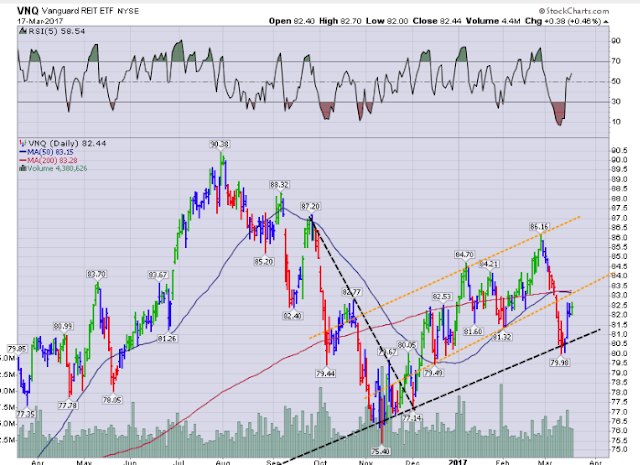Screen dimensions: 640x465
Task: Click the 81.60 price label
Action: (x=473, y=332)
